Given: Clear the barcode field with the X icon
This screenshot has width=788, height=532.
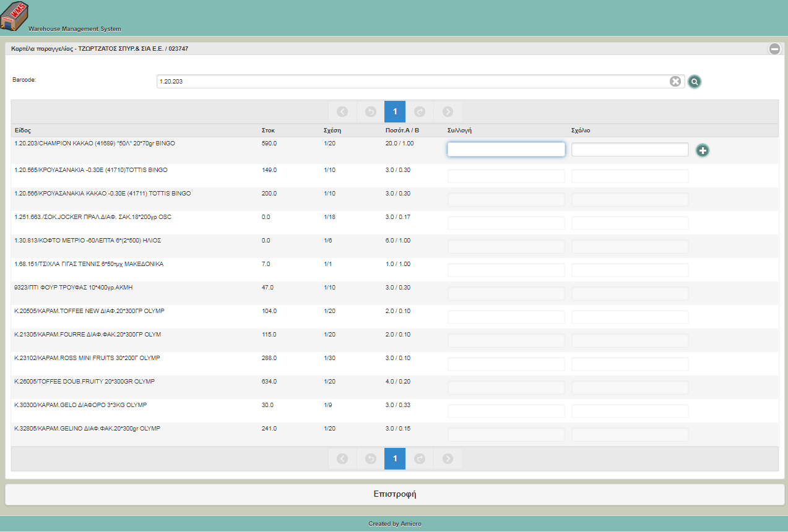Looking at the screenshot, I should [x=675, y=82].
